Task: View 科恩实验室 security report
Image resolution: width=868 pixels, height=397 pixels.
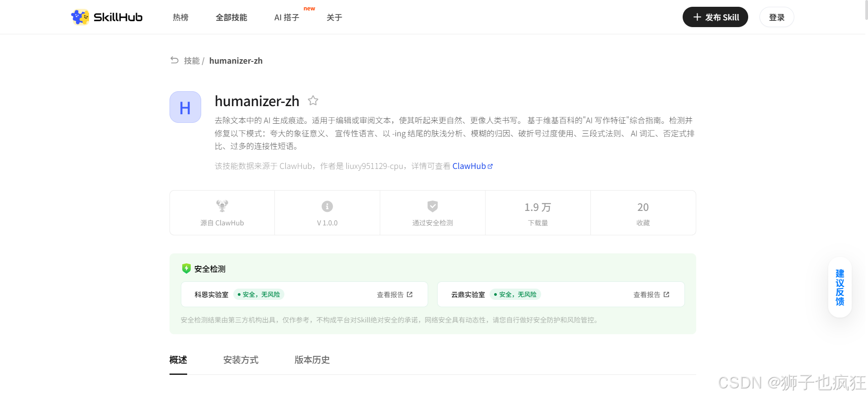Action: pos(395,294)
